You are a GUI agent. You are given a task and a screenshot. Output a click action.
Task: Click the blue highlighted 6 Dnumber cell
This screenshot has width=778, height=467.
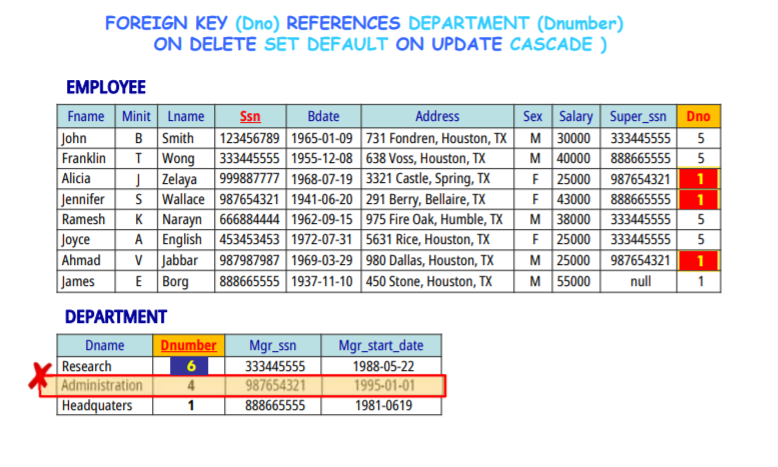pos(189,366)
